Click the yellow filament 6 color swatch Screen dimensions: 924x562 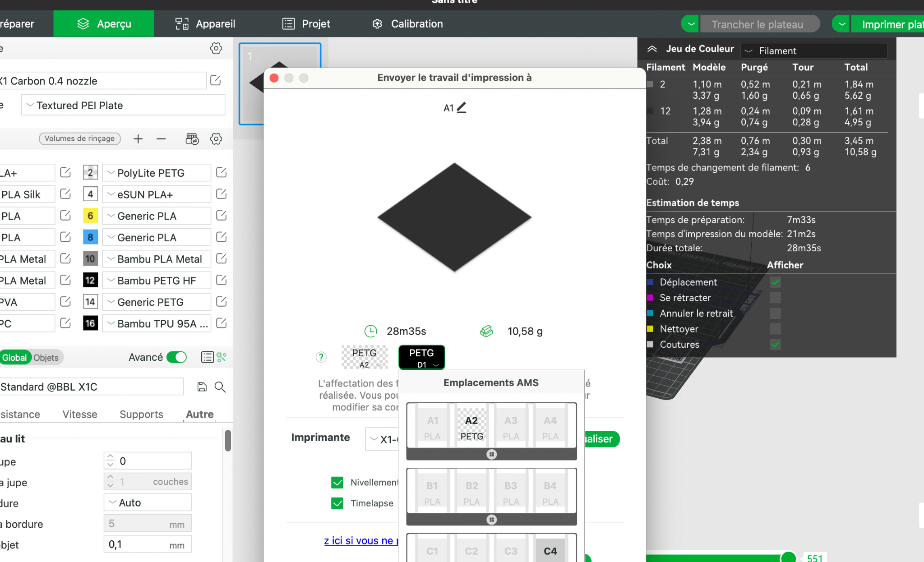(x=90, y=216)
